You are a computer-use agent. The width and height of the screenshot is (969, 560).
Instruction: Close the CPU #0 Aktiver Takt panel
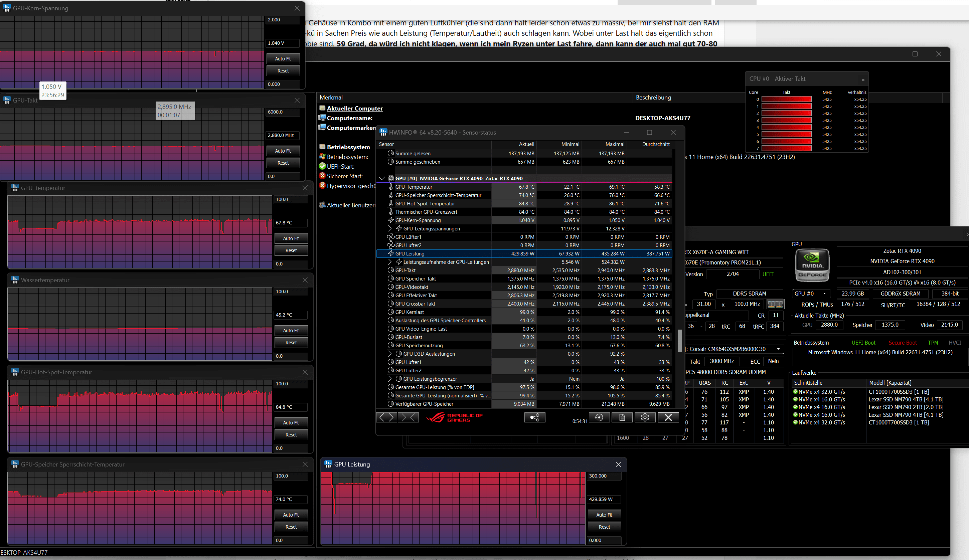tap(863, 80)
